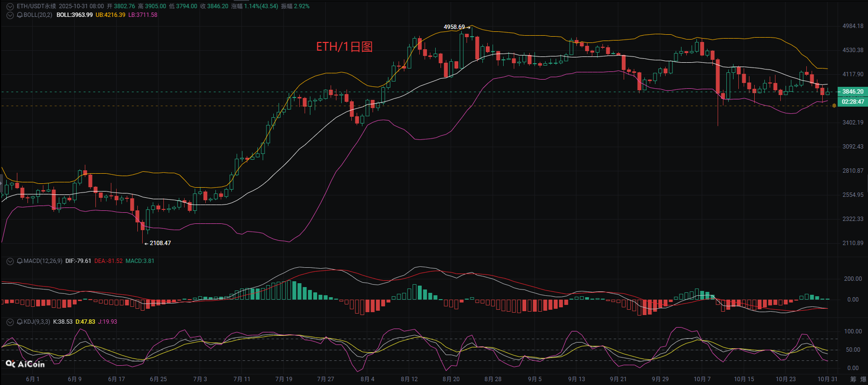868x385 pixels.
Task: Click the countdown timer 02:28:47 label
Action: pos(853,102)
